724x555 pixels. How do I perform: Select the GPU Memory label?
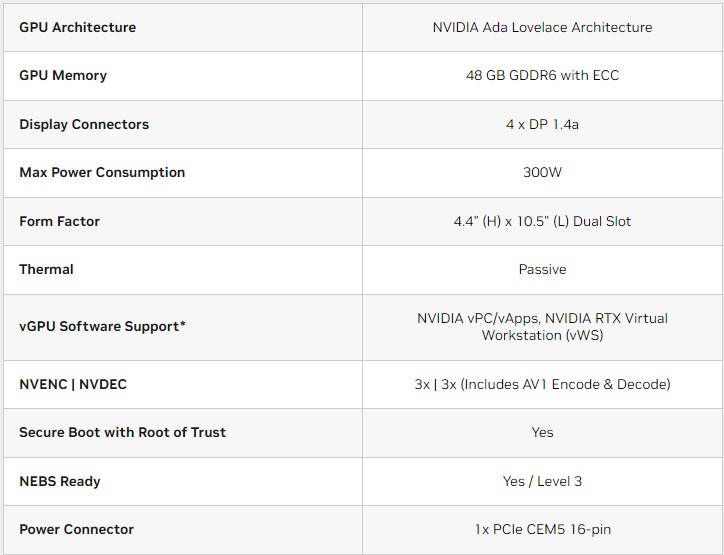click(63, 75)
